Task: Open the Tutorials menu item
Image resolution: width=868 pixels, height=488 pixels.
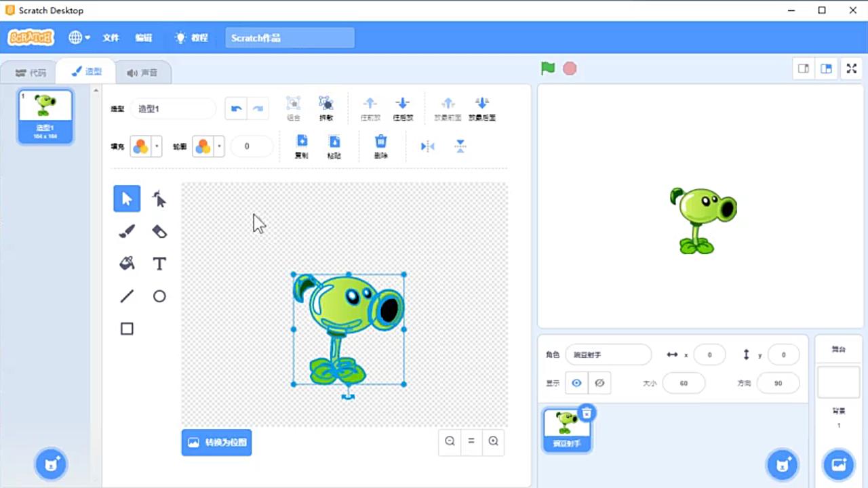Action: click(x=192, y=38)
